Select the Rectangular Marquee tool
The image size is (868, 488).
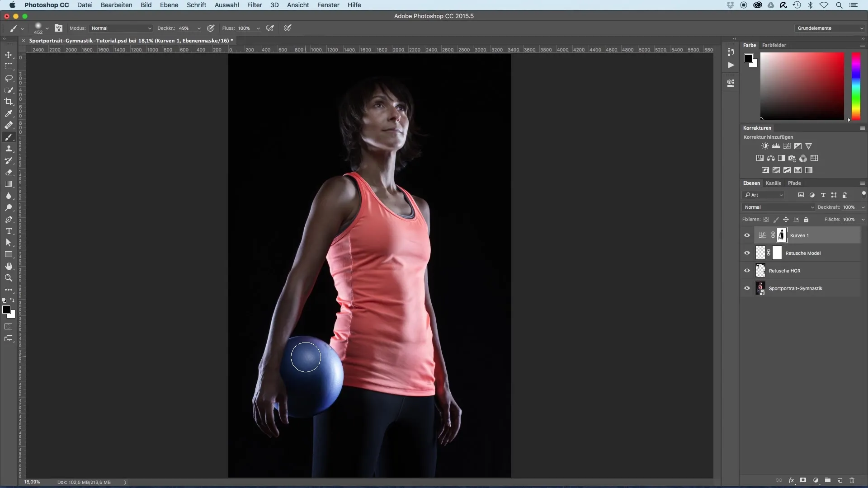tap(9, 66)
